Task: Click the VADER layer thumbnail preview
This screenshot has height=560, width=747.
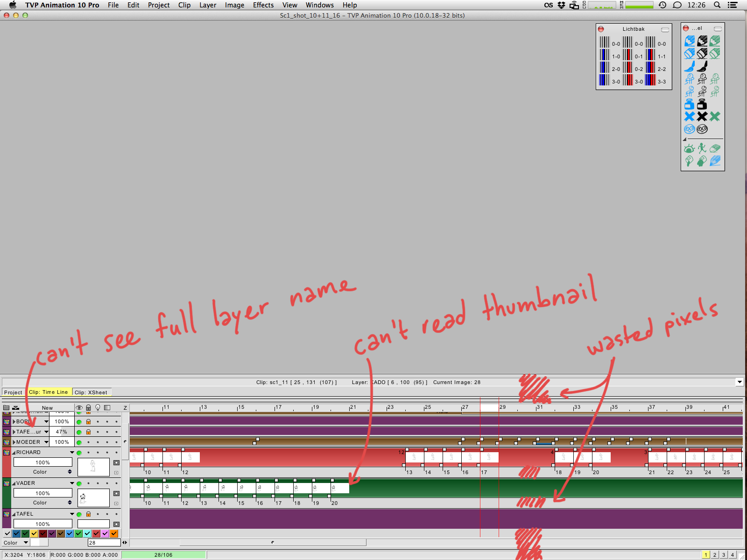Action: (x=93, y=498)
